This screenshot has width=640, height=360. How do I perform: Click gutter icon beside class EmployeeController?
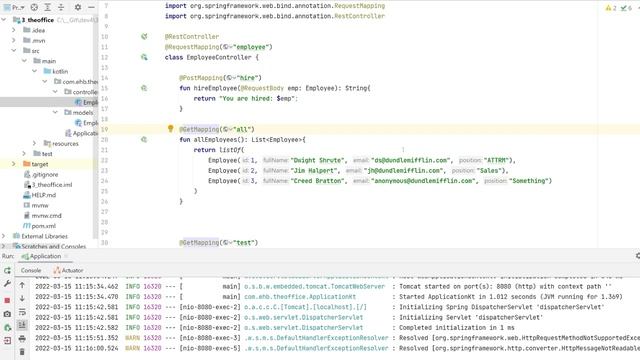[x=144, y=57]
